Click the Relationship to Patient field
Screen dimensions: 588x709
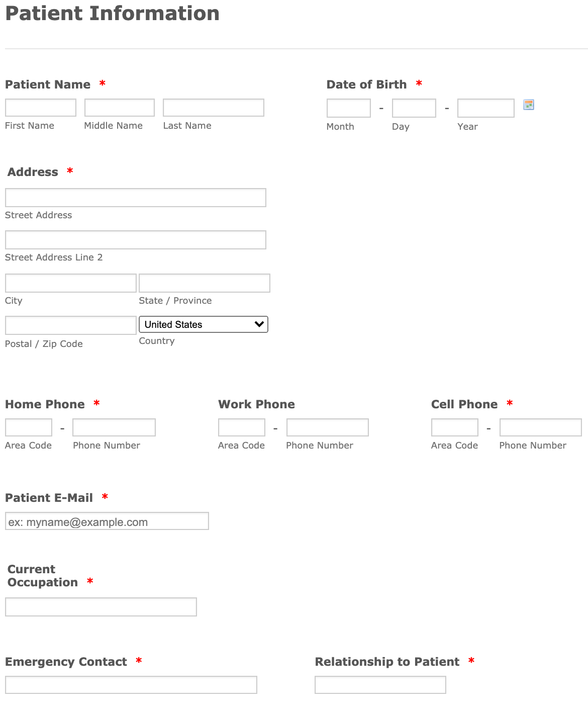pos(380,685)
